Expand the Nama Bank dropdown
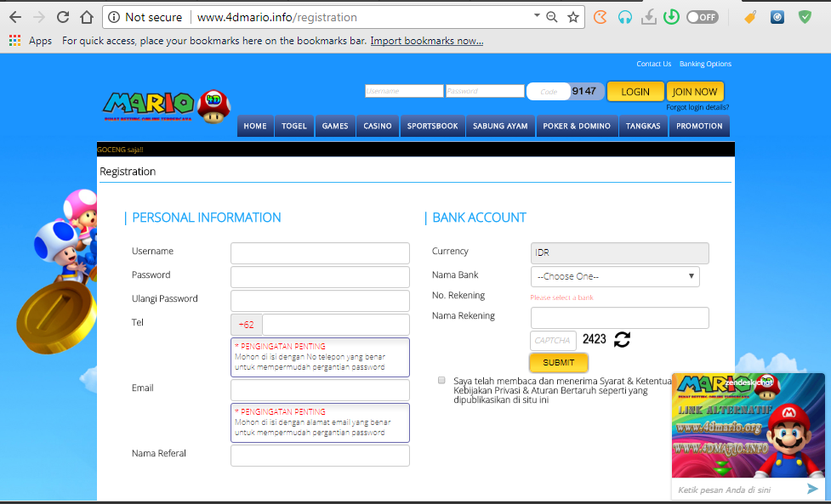831x504 pixels. point(615,276)
